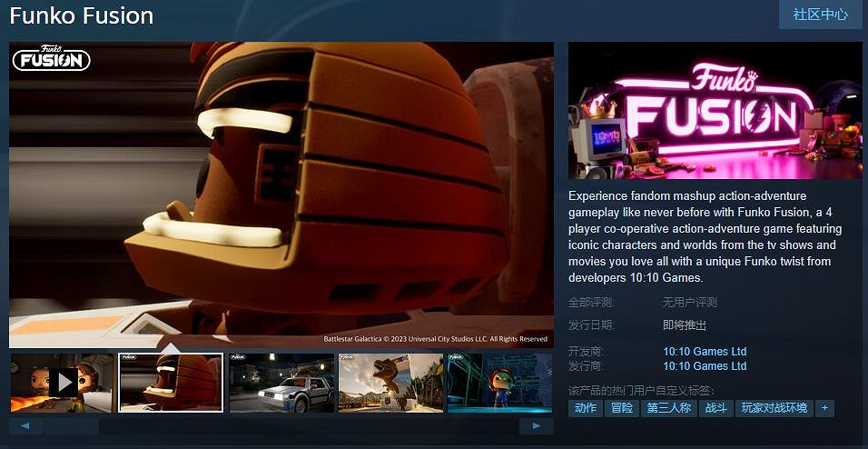Click the thumbnail strip scrollbar handle
The width and height of the screenshot is (868, 449).
73,425
